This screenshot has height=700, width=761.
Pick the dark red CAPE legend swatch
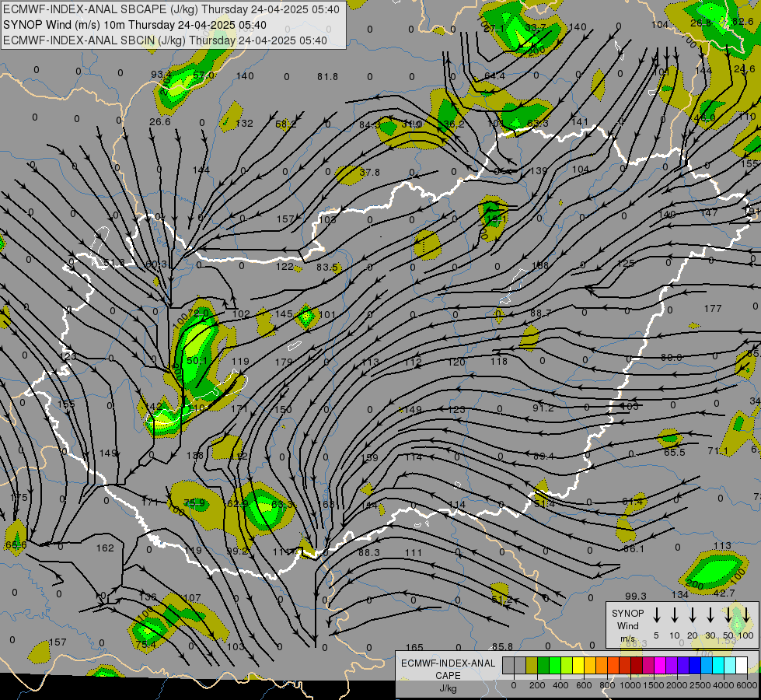tap(637, 666)
